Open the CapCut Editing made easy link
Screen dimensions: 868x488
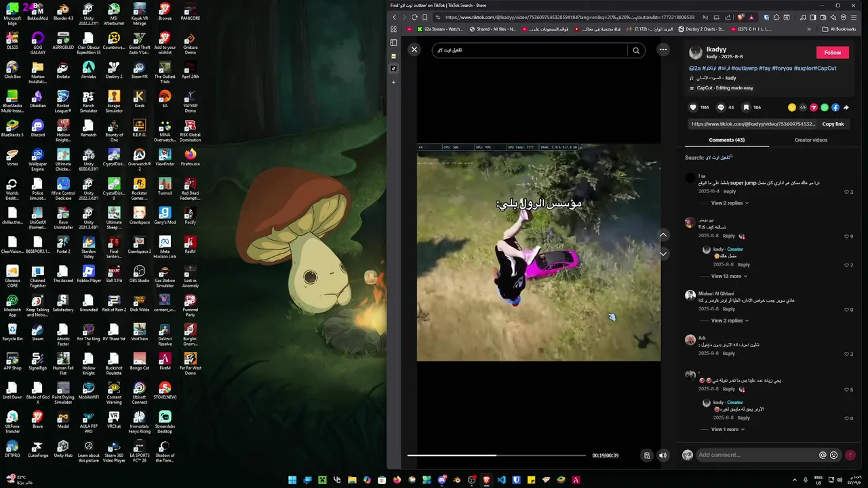click(722, 88)
